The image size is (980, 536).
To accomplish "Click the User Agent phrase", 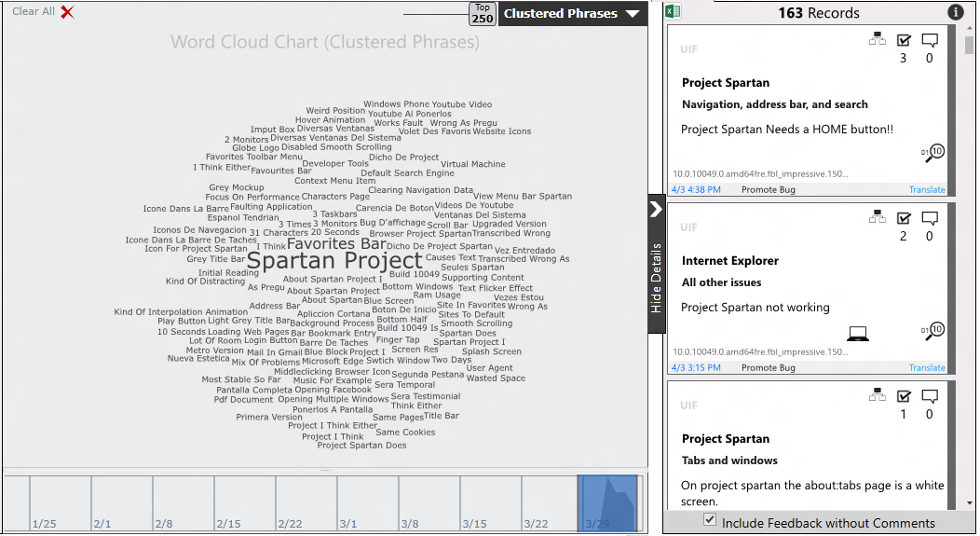I will click(489, 368).
